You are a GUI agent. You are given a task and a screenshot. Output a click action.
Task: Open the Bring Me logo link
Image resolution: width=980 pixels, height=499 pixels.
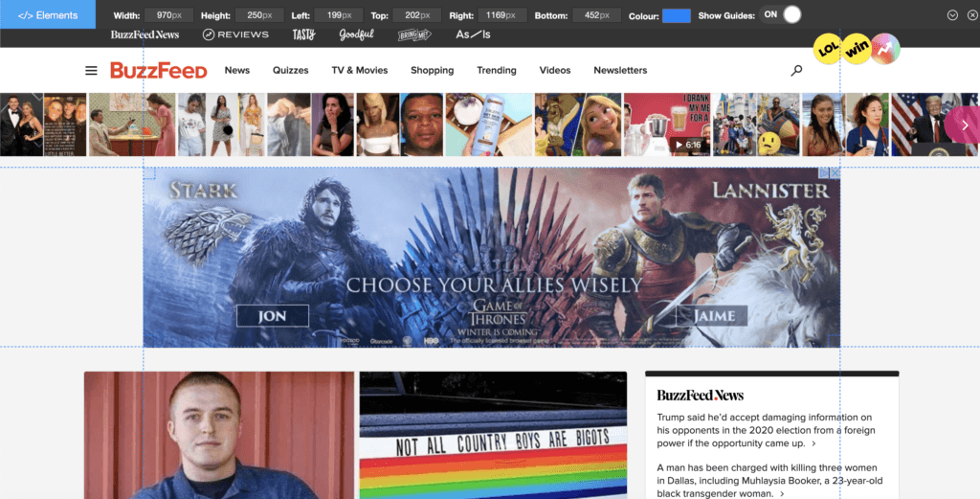(414, 34)
